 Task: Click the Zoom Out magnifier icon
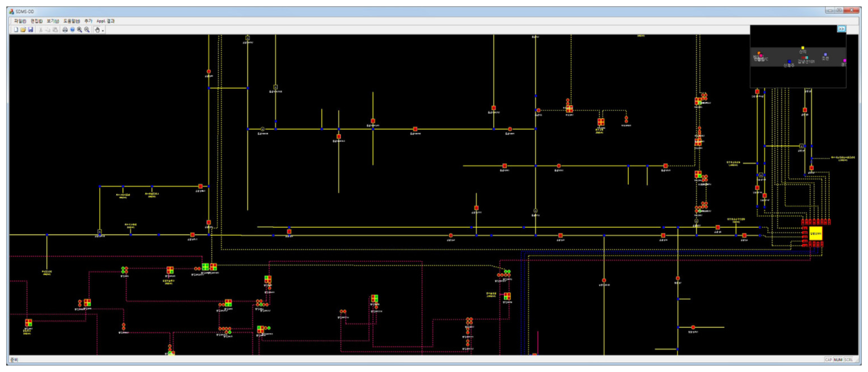click(87, 30)
